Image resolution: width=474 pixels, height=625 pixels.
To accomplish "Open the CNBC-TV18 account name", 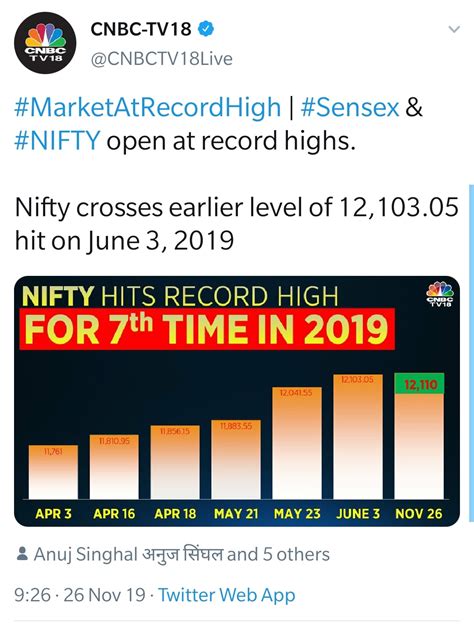I will pyautogui.click(x=141, y=29).
